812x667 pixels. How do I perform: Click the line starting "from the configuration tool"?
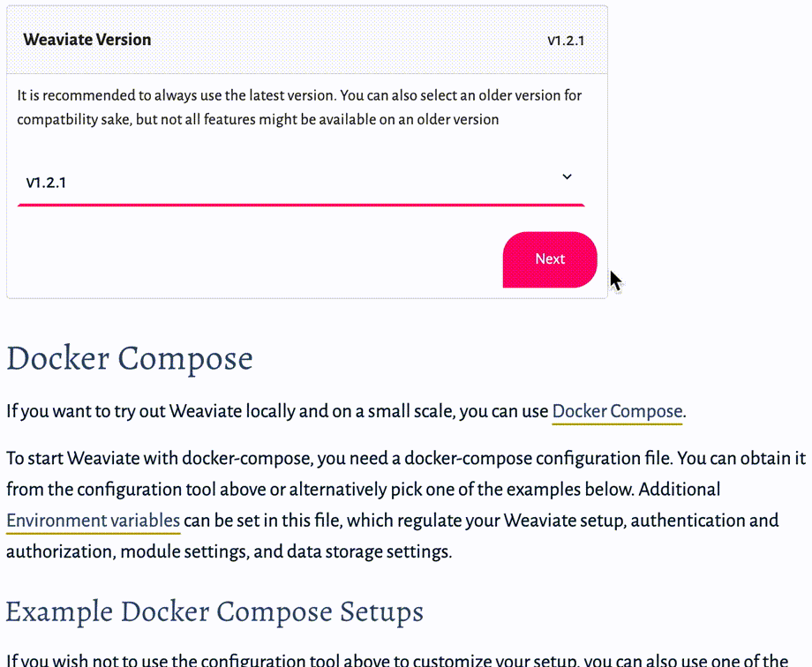pyautogui.click(x=363, y=490)
